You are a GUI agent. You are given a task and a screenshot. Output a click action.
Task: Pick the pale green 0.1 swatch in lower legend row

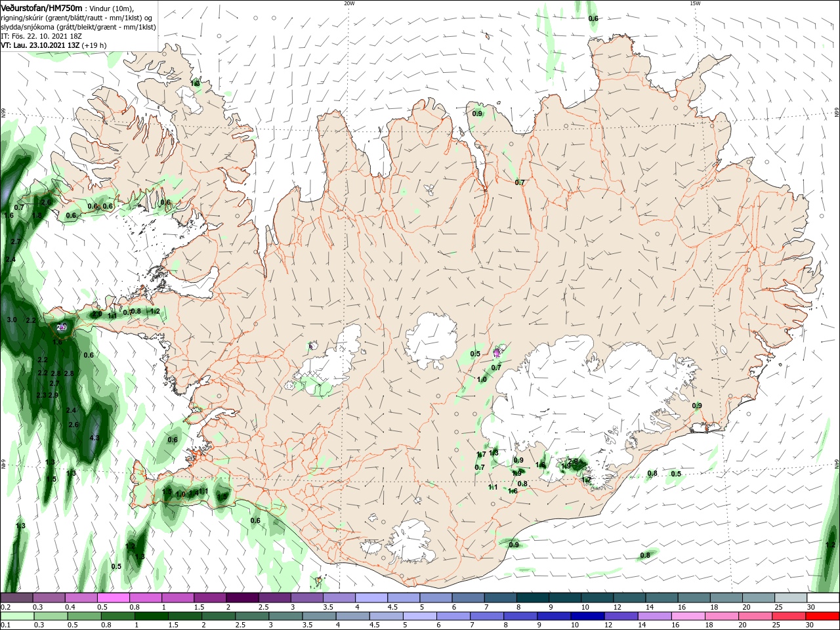17,616
